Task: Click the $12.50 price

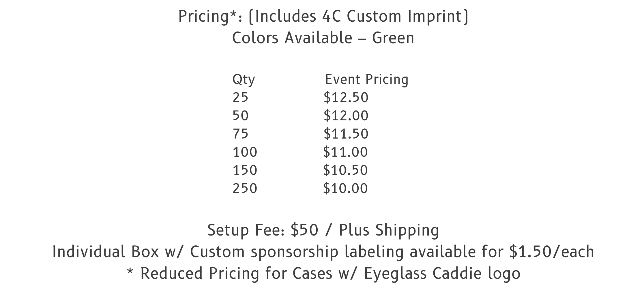Action: (346, 98)
